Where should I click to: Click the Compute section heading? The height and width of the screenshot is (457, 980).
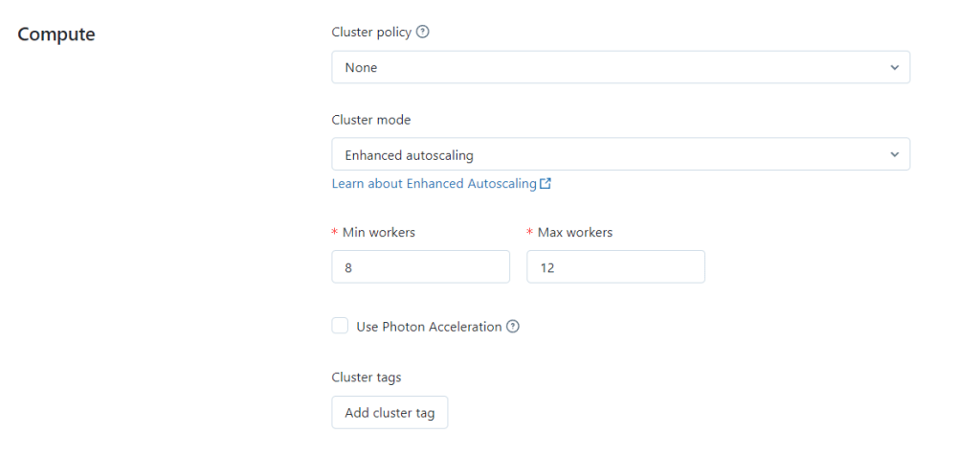tap(56, 34)
